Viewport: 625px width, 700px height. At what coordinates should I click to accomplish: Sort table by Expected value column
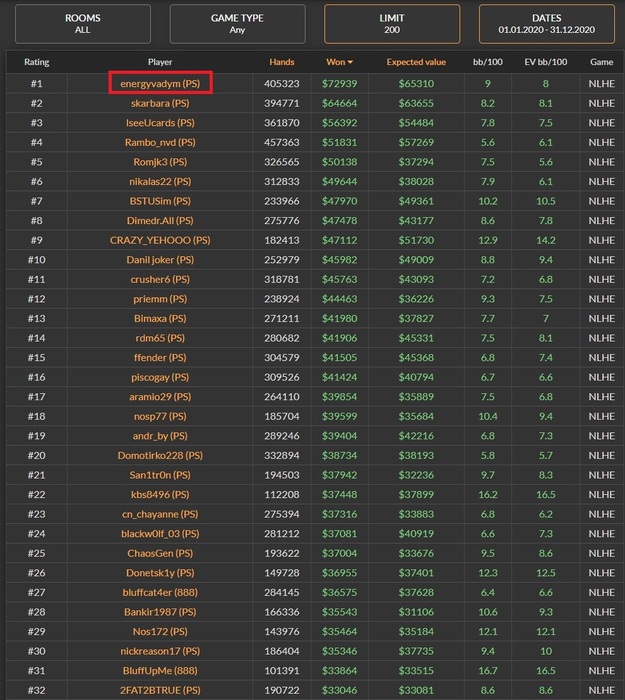tap(416, 62)
